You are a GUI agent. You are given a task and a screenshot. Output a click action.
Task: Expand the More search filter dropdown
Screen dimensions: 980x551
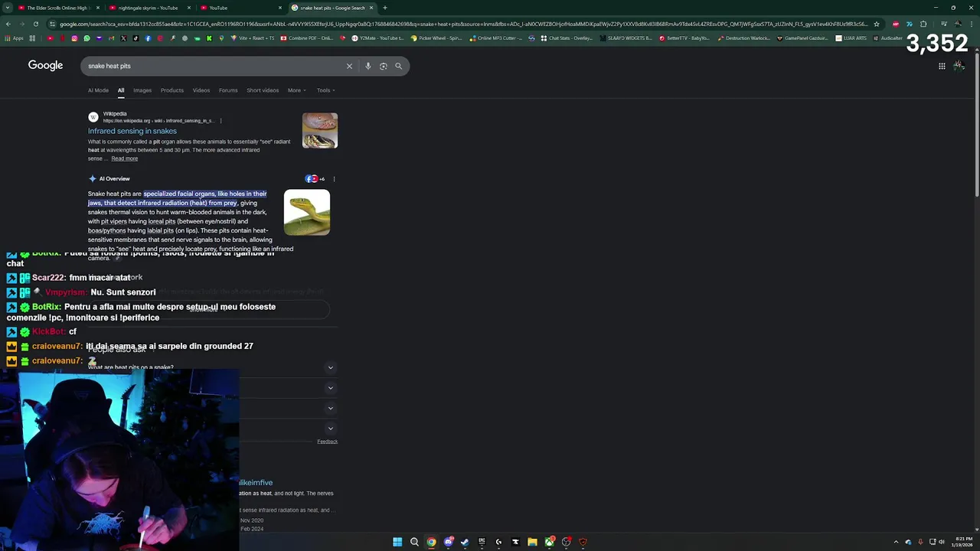(296, 90)
